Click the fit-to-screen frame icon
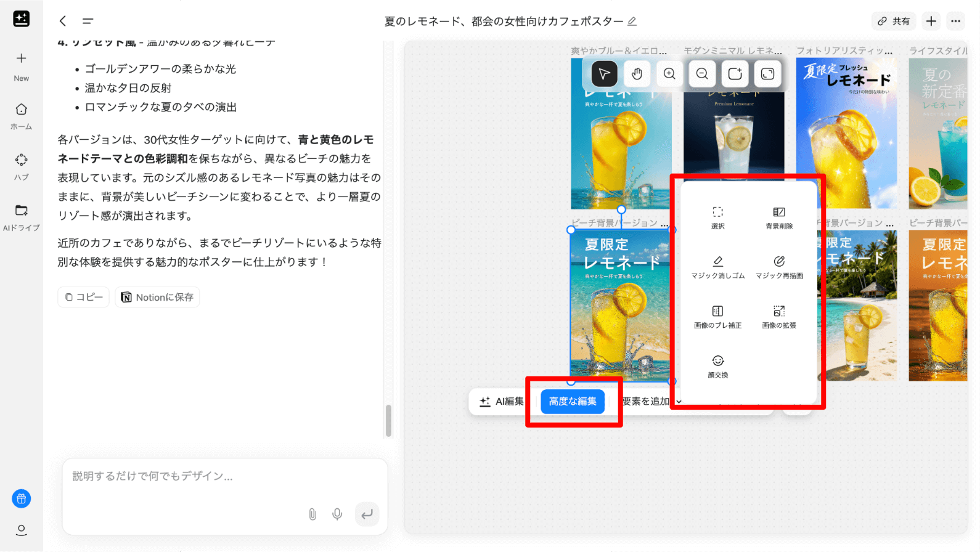Screen dimensions: 980x552 click(x=767, y=74)
